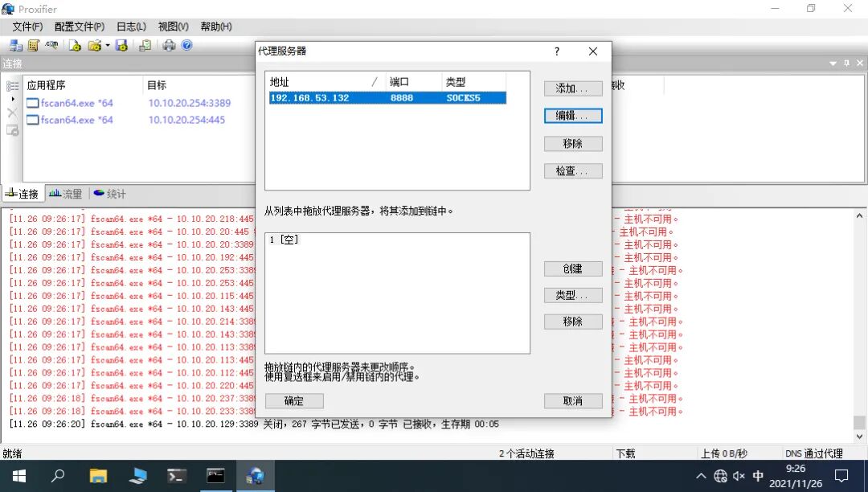The width and height of the screenshot is (868, 492).
Task: Click log line for 10.10.20.129:3389 关闭
Action: pos(254,424)
